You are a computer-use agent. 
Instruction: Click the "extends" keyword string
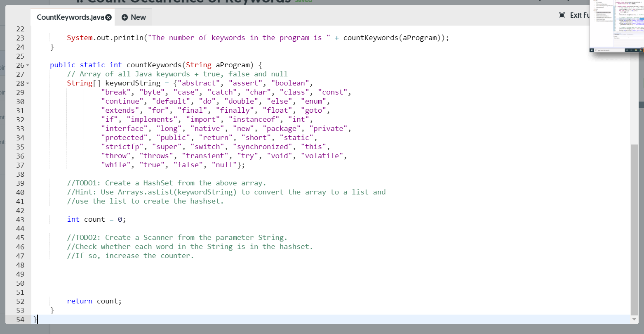[x=120, y=111]
